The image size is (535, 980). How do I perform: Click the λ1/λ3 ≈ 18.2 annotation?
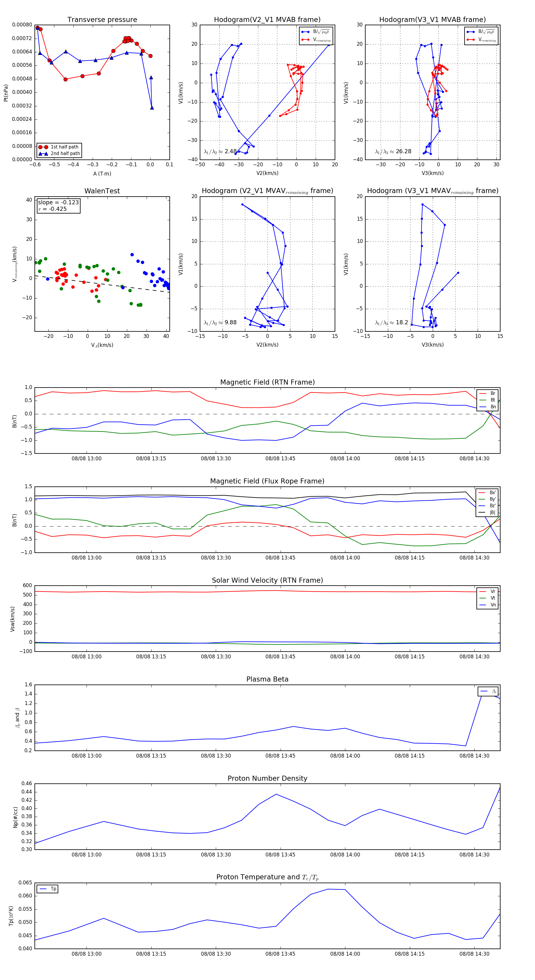click(391, 323)
